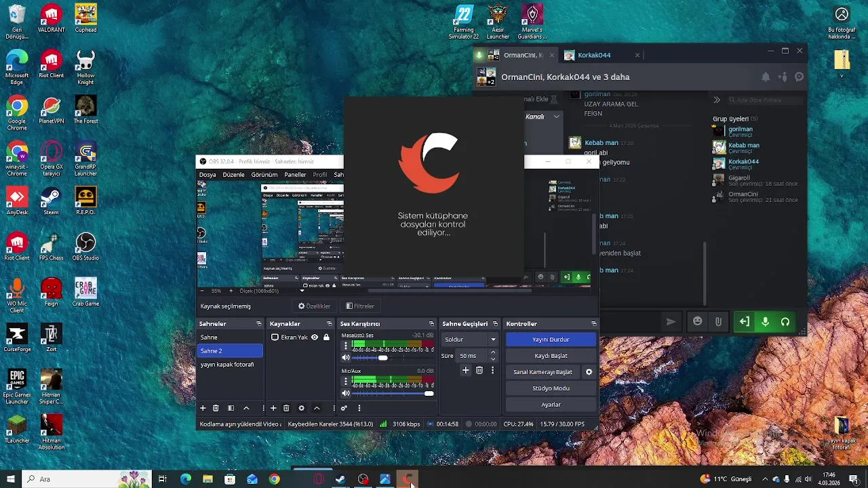This screenshot has height=488, width=868.
Task: Attach a file in Steam chat
Action: pyautogui.click(x=718, y=322)
